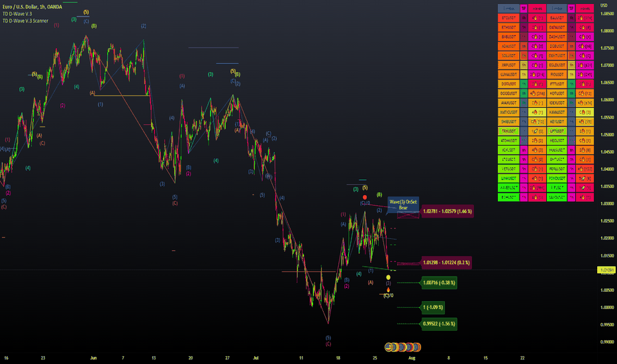
Task: Click the AVAXUSDT scanner cell
Action: [x=508, y=103]
